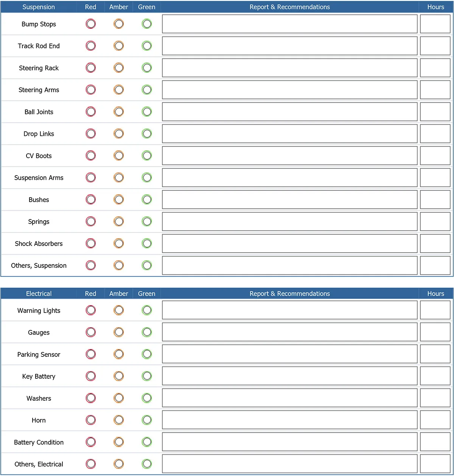Mark Track Rod End as Amber
The image size is (454, 476).
point(119,46)
